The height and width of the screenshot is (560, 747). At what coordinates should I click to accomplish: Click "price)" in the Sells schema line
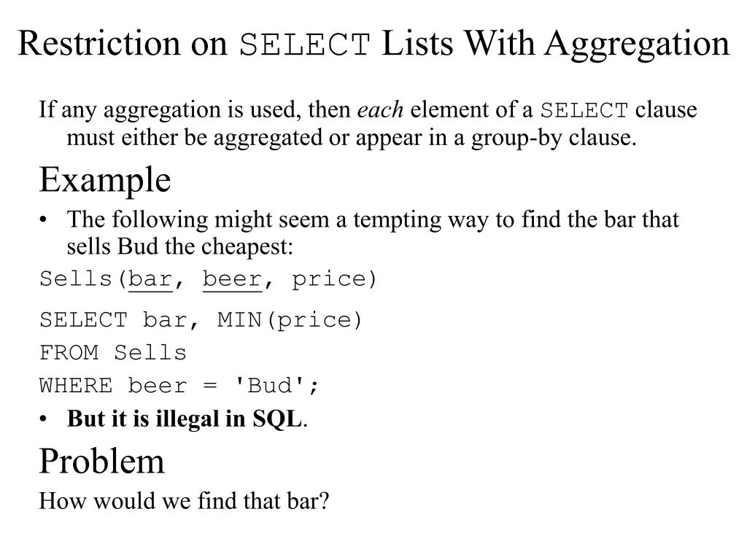click(334, 279)
